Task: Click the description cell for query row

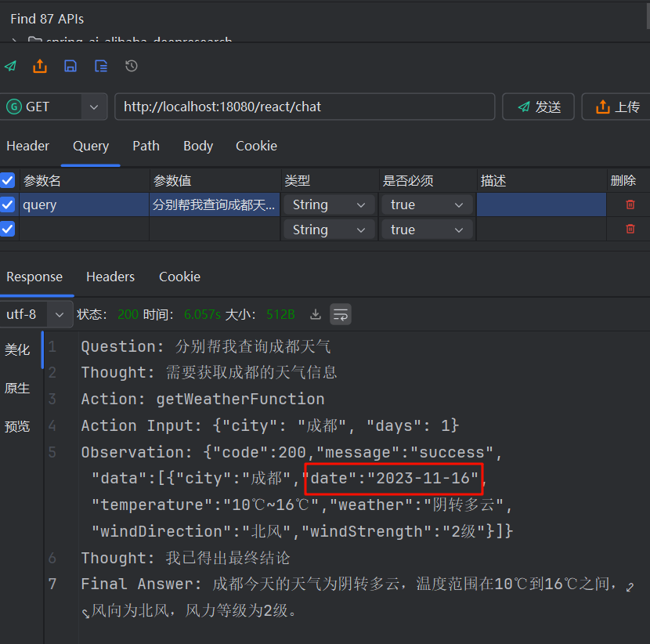Action: click(x=541, y=204)
